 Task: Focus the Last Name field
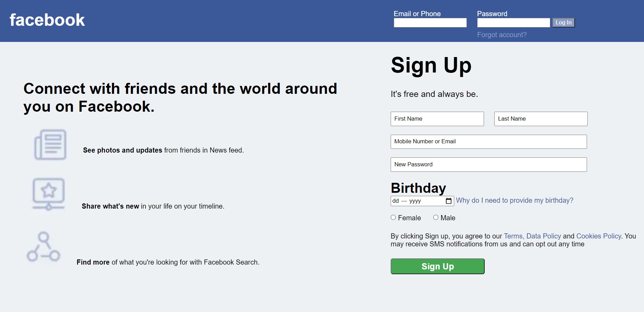tap(541, 119)
